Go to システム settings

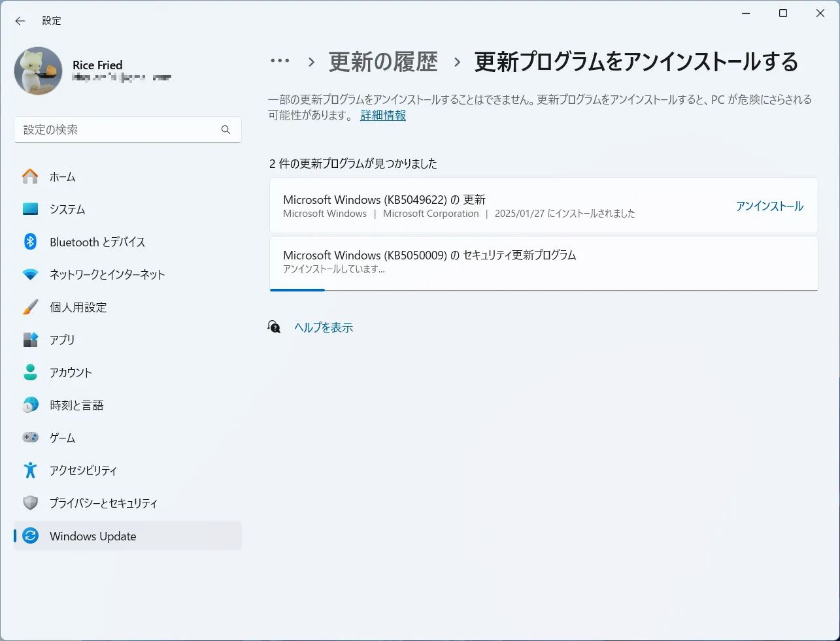[x=127, y=209]
